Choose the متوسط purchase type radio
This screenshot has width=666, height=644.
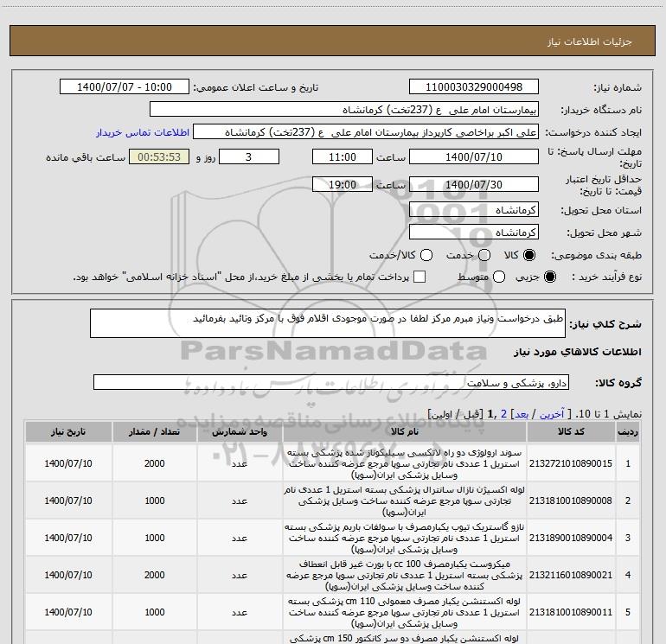point(499,277)
